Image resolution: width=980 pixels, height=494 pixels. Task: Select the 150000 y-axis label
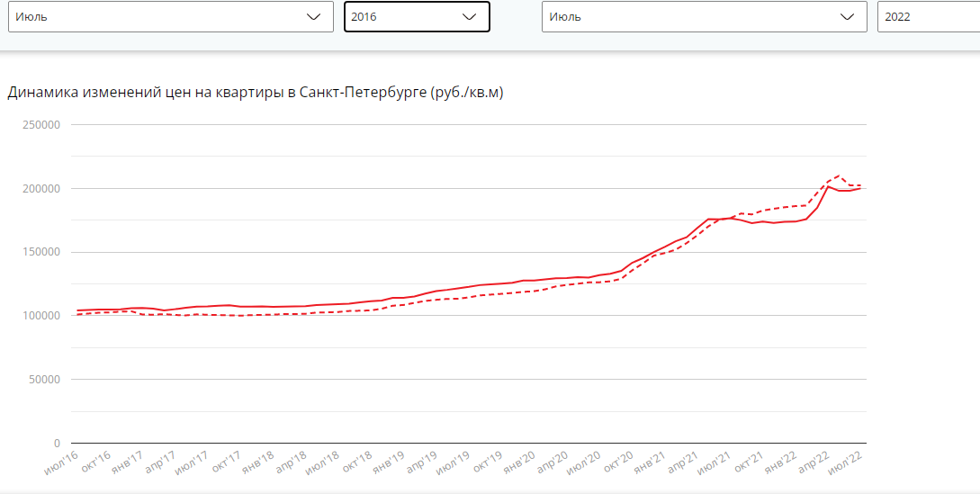coord(40,252)
